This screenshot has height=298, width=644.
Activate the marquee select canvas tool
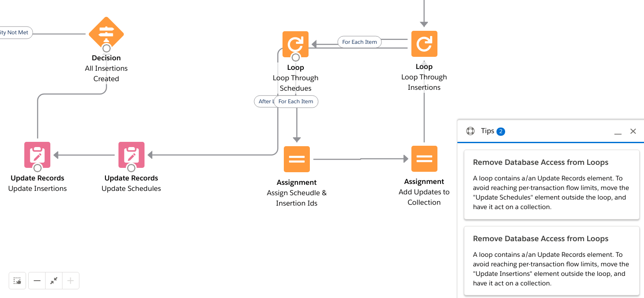pyautogui.click(x=17, y=281)
